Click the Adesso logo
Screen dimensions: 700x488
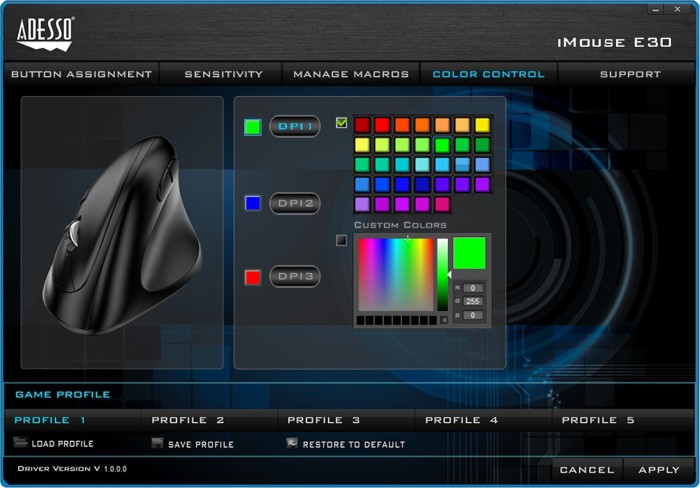point(45,34)
